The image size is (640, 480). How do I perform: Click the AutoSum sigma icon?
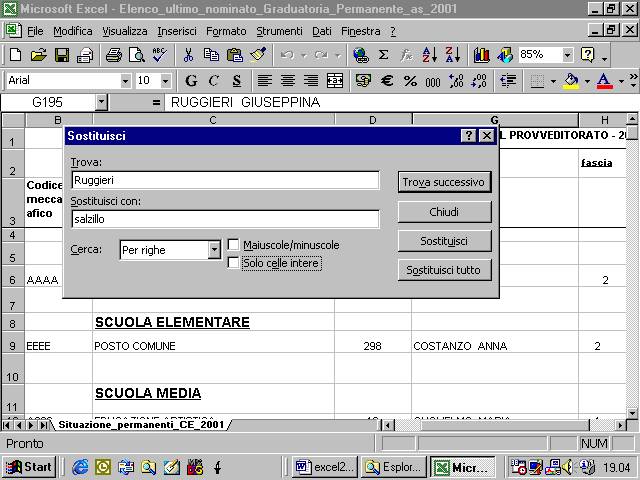384,55
